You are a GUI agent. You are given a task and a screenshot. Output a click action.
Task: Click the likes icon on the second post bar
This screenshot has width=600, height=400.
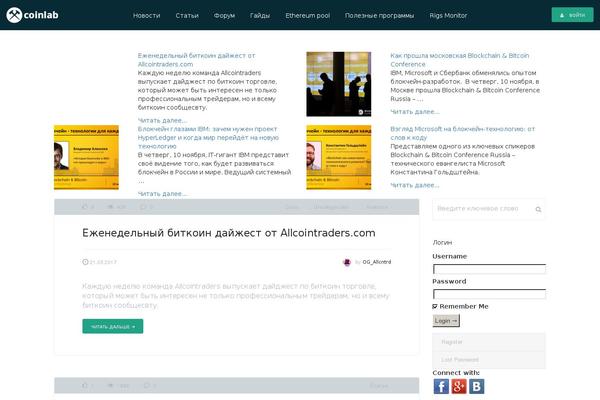tap(85, 385)
